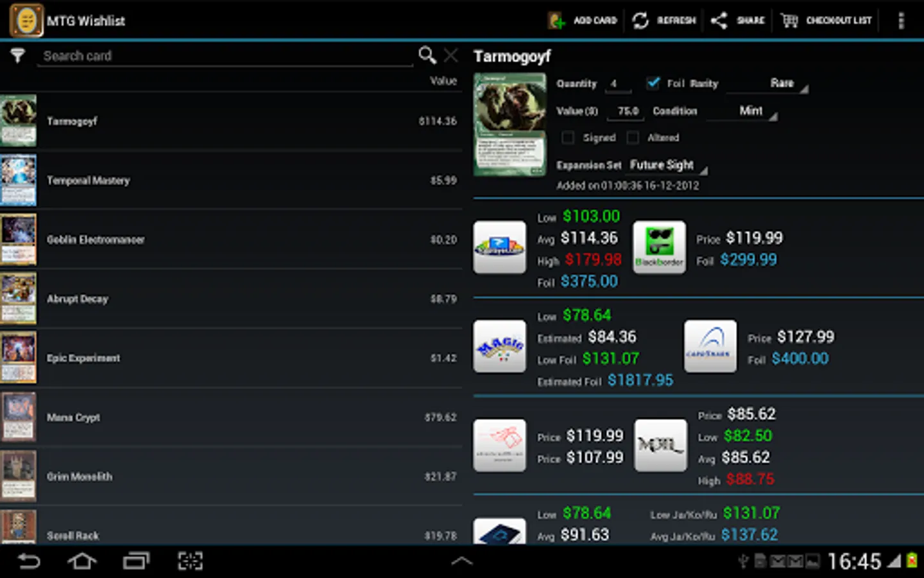The width and height of the screenshot is (924, 578).
Task: Tap the Abrupt Decay card thumbnail
Action: click(x=19, y=299)
